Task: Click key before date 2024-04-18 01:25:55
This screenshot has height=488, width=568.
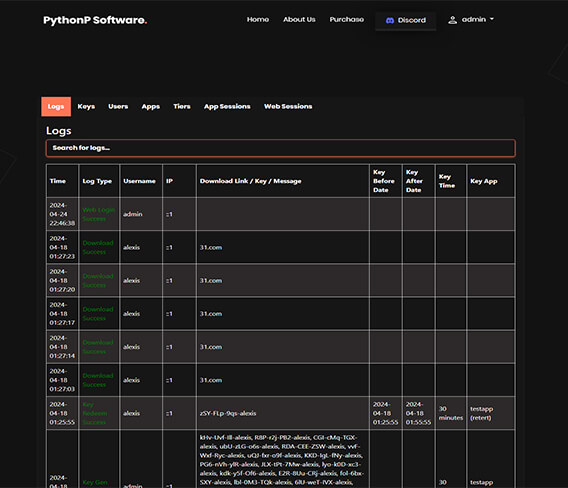Action: pyautogui.click(x=385, y=413)
